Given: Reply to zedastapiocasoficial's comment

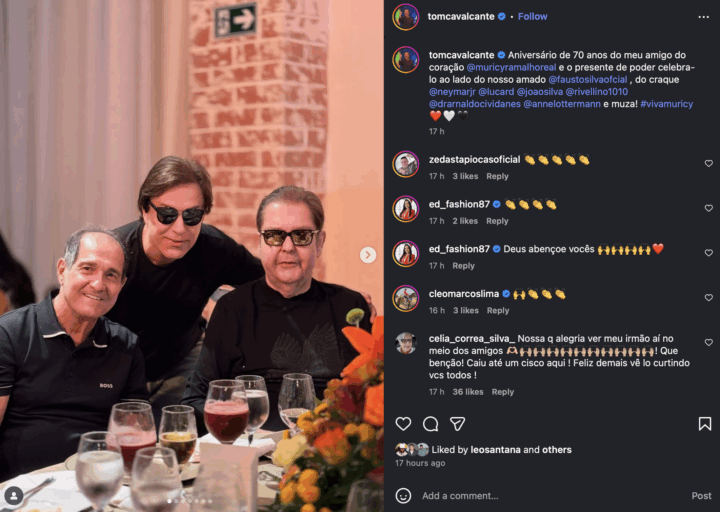Looking at the screenshot, I should tap(497, 176).
